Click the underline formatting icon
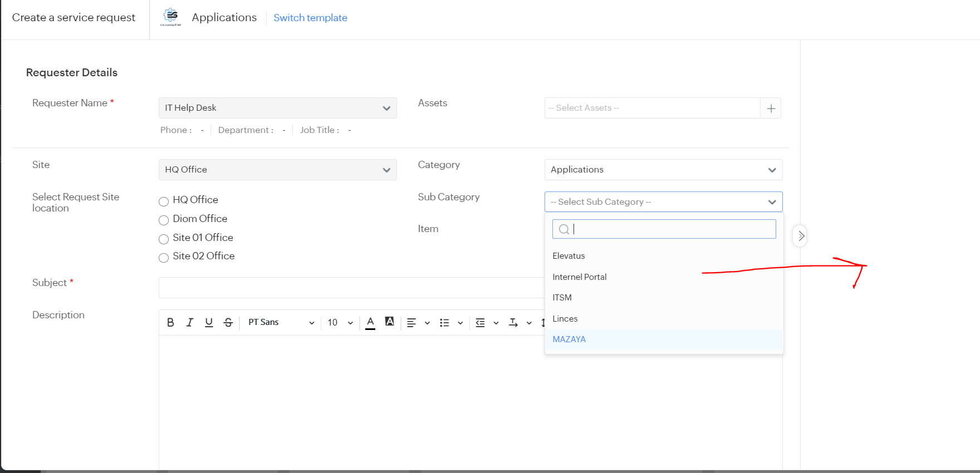980x473 pixels. pos(209,323)
